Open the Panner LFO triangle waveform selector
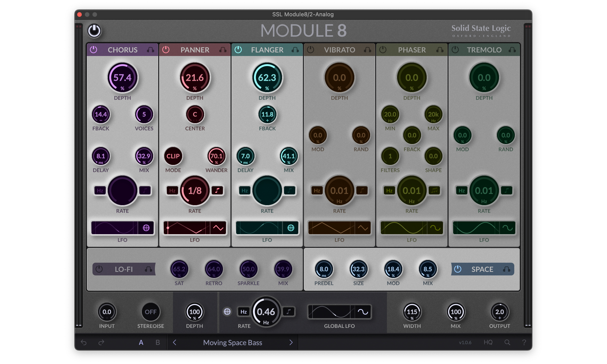607x364 pixels. pos(219,228)
